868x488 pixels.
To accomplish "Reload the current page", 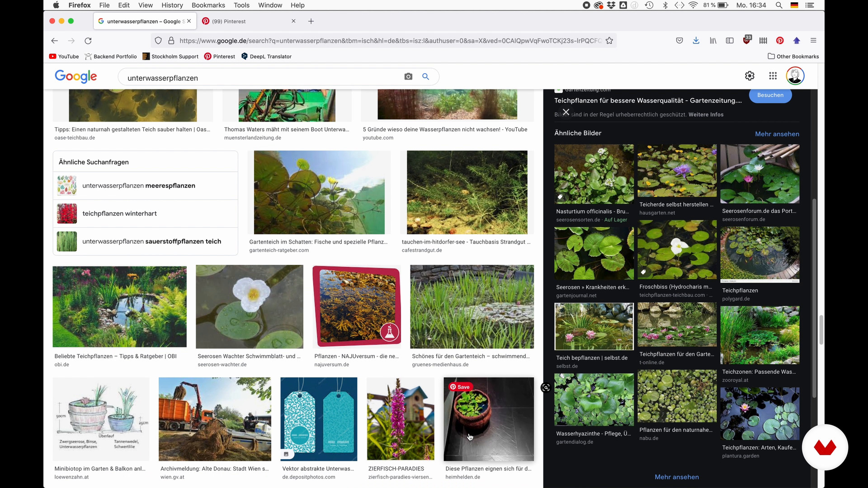I will tap(88, 41).
